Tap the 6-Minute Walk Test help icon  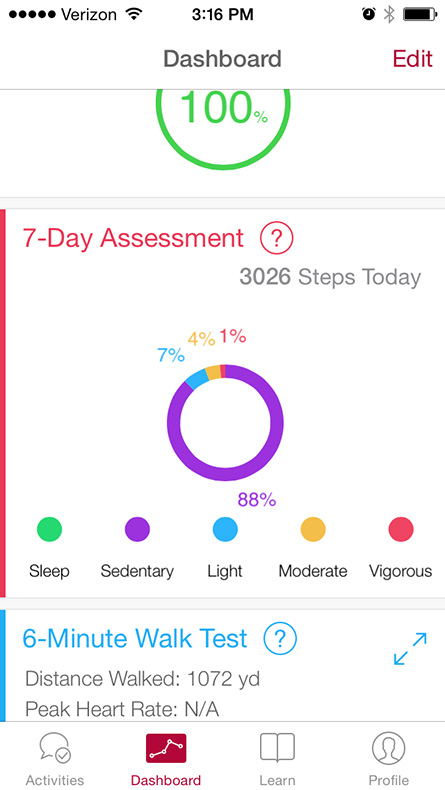(x=280, y=639)
